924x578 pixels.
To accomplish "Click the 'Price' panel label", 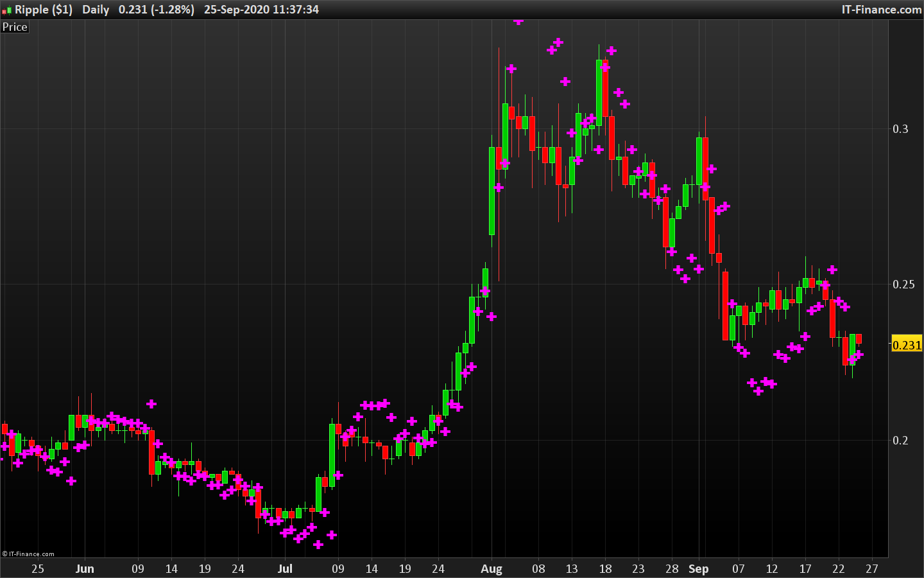I will click(x=15, y=27).
